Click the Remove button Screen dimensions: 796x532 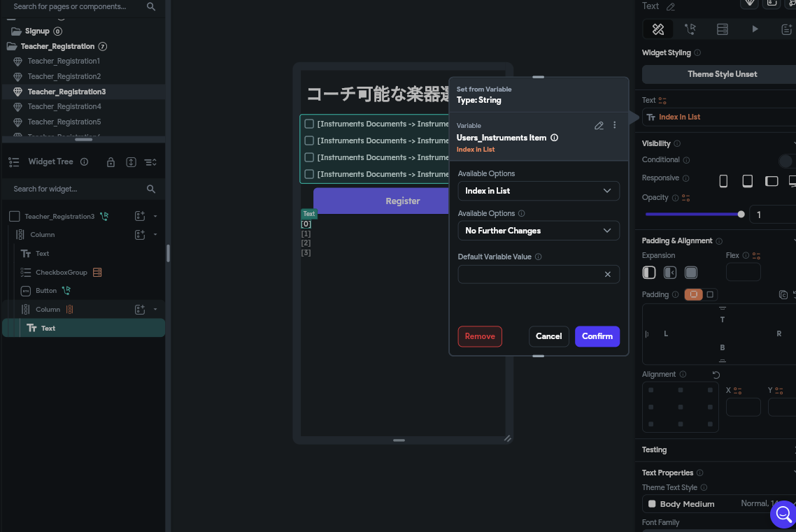(480, 336)
